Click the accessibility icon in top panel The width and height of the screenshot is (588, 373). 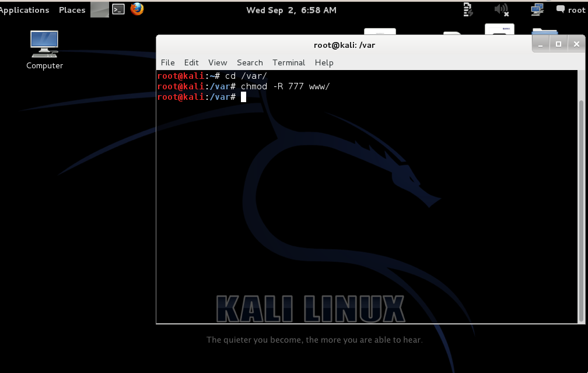click(467, 9)
